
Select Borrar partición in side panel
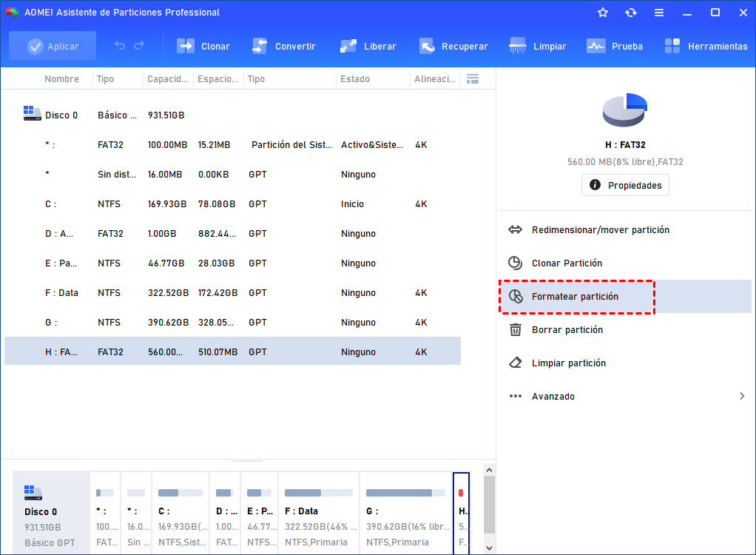point(567,330)
